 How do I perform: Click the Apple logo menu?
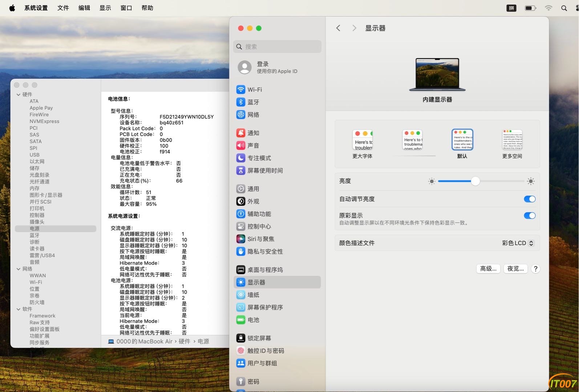tap(12, 8)
